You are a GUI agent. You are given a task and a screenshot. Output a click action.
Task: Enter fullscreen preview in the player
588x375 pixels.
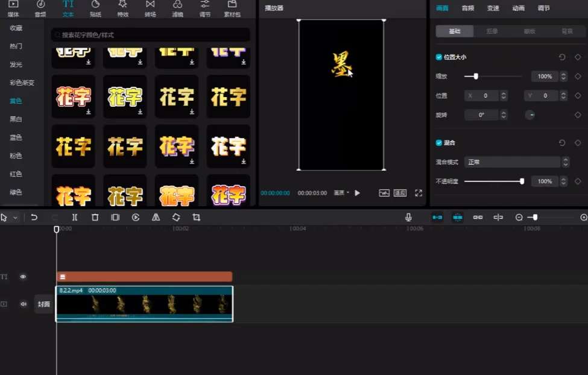coord(419,193)
